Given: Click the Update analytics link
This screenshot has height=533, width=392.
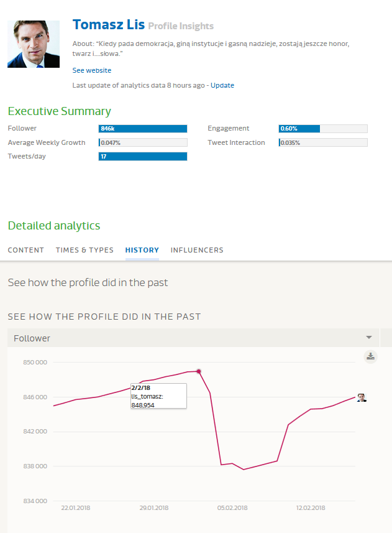Looking at the screenshot, I should pyautogui.click(x=222, y=85).
